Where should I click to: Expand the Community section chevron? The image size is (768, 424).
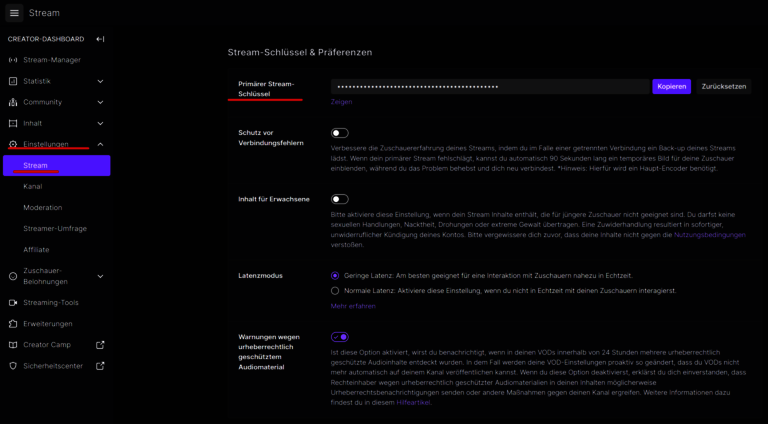click(100, 102)
